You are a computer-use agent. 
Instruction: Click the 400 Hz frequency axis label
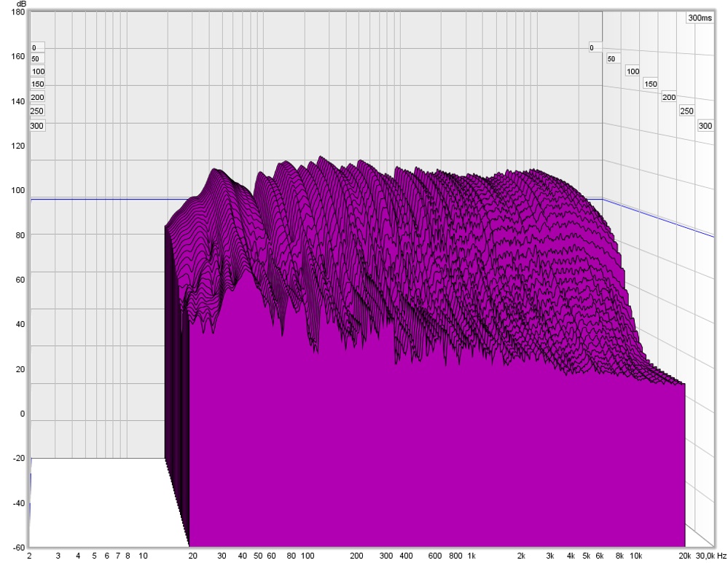point(406,556)
